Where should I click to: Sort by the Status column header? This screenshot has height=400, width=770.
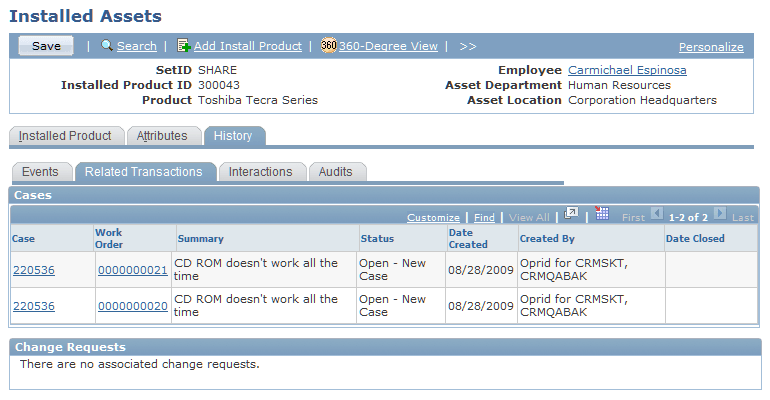[377, 239]
